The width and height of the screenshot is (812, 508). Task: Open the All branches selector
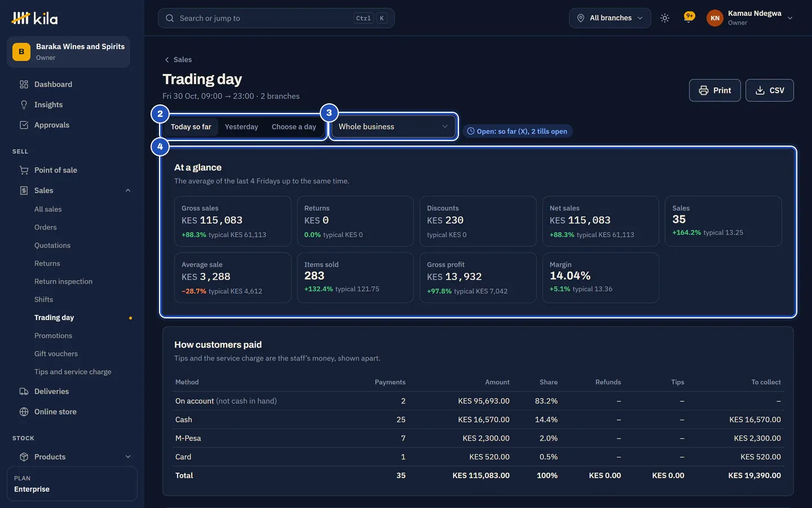[x=610, y=18]
